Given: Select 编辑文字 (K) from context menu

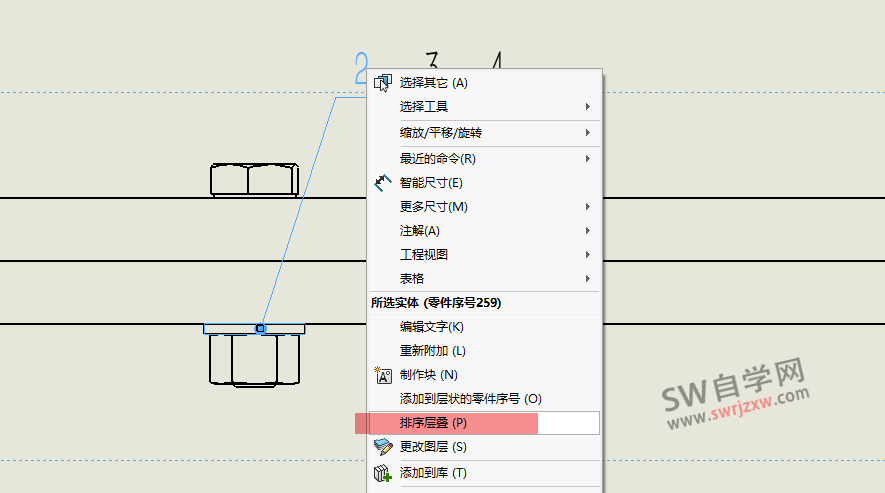Looking at the screenshot, I should [432, 327].
